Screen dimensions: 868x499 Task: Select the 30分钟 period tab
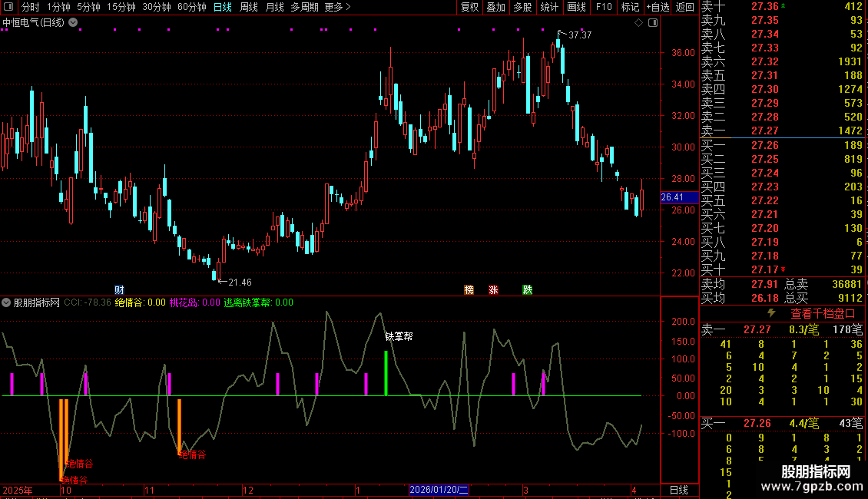[157, 7]
